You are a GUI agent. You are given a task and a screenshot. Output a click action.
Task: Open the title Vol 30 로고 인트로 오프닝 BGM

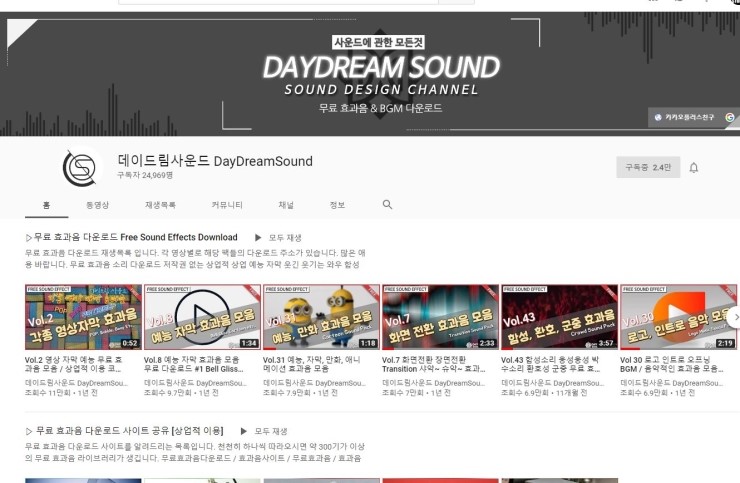click(x=672, y=364)
